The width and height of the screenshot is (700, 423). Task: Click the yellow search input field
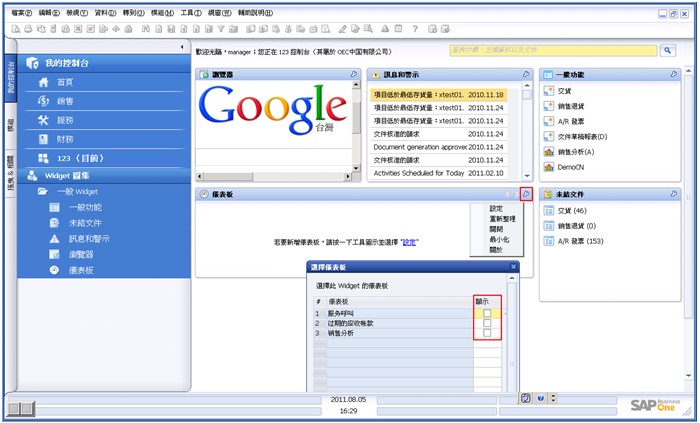pyautogui.click(x=554, y=50)
